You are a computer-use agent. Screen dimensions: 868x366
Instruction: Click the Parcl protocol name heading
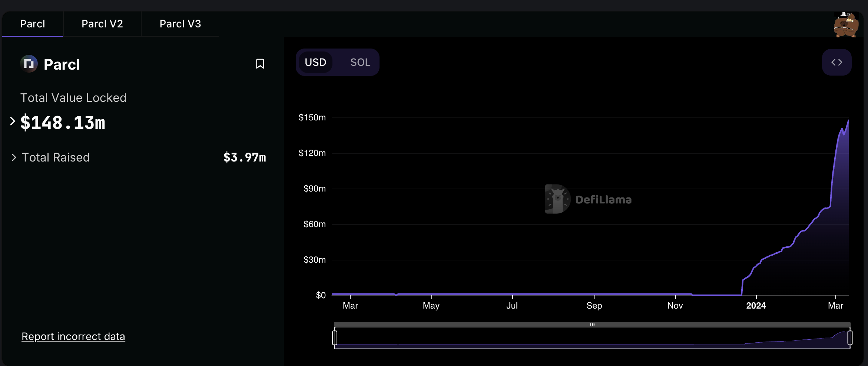coord(62,64)
